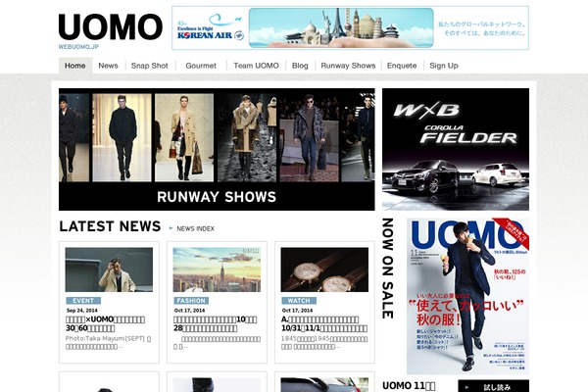
Task: Click the UOMO November magazine cover
Action: tap(468, 296)
